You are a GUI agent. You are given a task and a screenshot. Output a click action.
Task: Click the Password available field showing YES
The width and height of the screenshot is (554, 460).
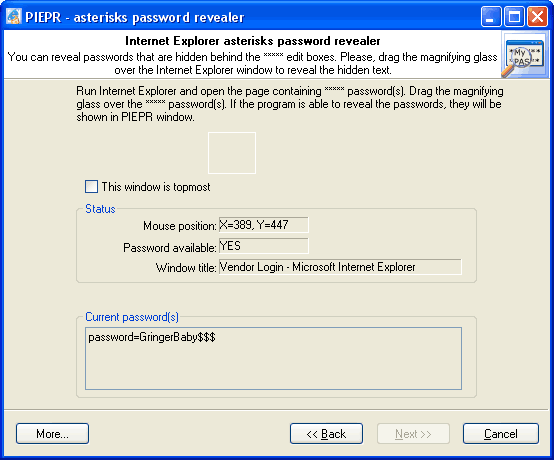pos(264,246)
